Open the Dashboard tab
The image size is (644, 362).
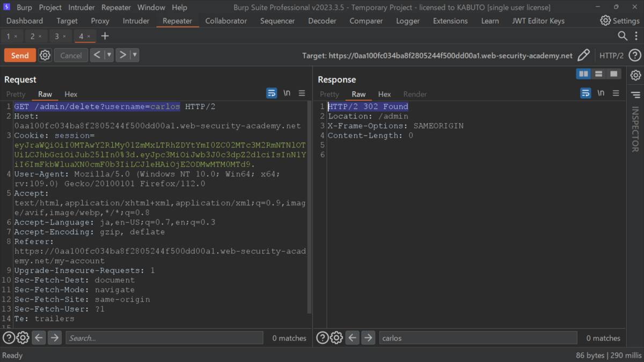click(x=25, y=21)
